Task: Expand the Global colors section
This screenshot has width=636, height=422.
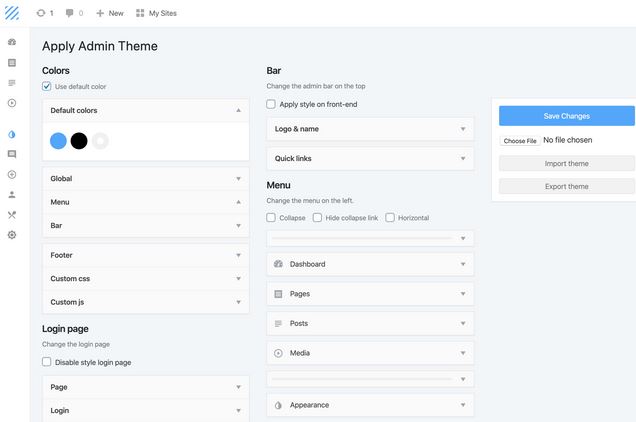Action: click(146, 179)
